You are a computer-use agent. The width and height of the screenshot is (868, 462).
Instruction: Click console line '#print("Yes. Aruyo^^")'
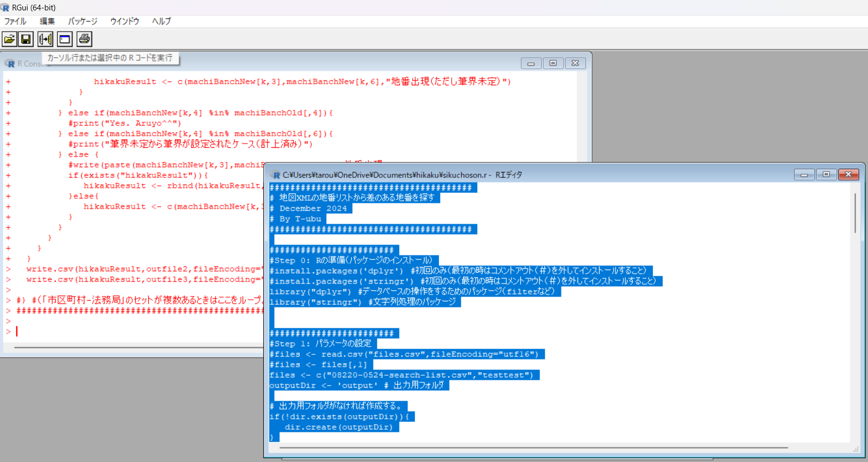(124, 123)
